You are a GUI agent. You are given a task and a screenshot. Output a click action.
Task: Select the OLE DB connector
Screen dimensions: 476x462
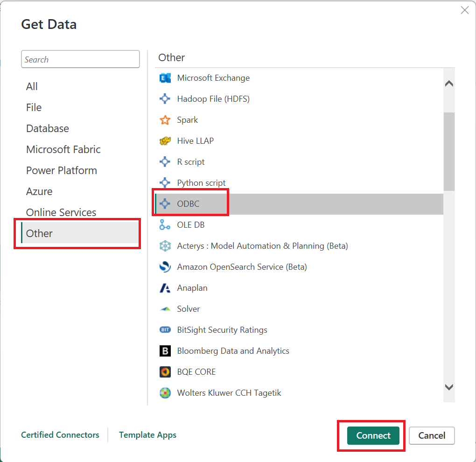pos(191,224)
